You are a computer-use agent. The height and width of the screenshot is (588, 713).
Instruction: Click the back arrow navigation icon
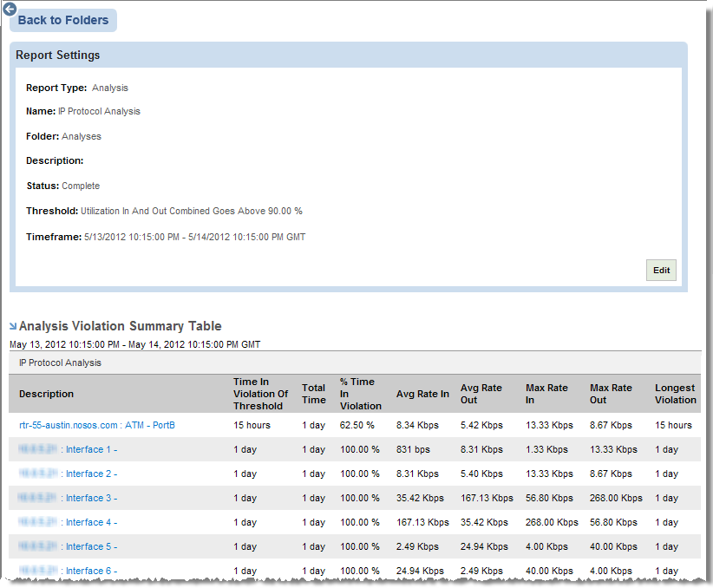pos(9,9)
